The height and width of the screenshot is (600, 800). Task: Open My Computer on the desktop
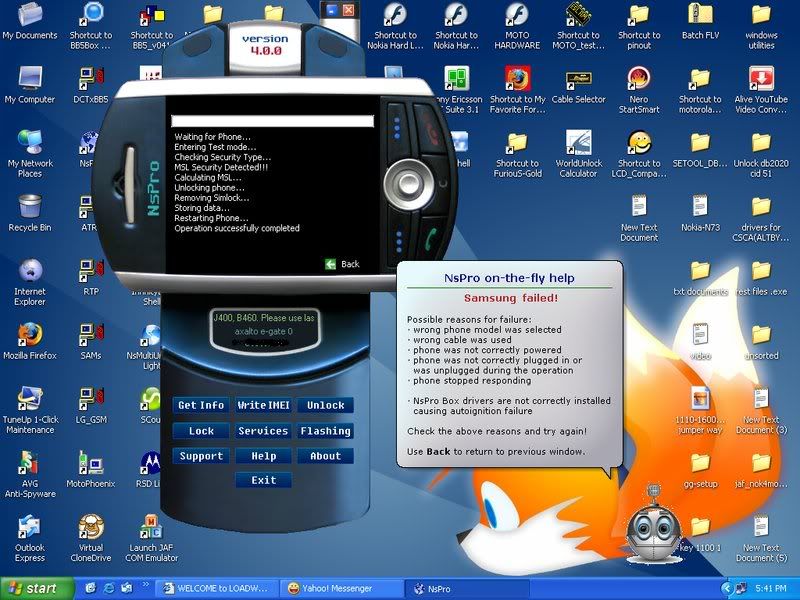(x=30, y=85)
